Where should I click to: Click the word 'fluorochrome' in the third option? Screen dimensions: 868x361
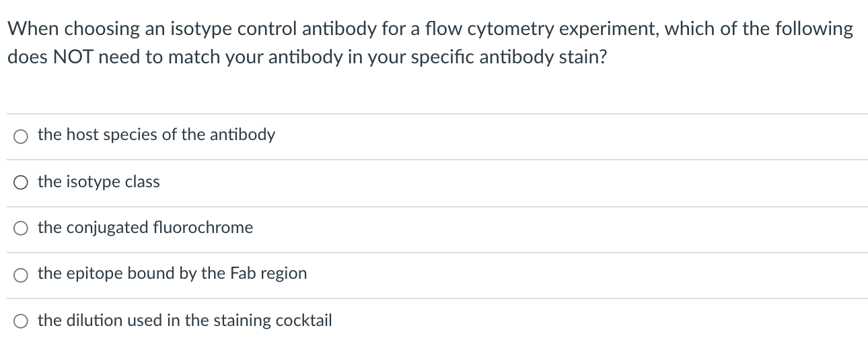(211, 228)
